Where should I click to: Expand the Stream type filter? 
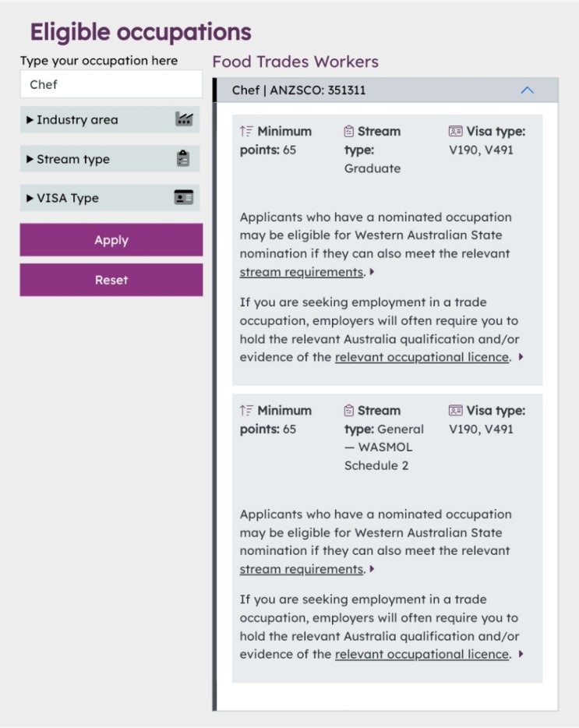tap(110, 159)
